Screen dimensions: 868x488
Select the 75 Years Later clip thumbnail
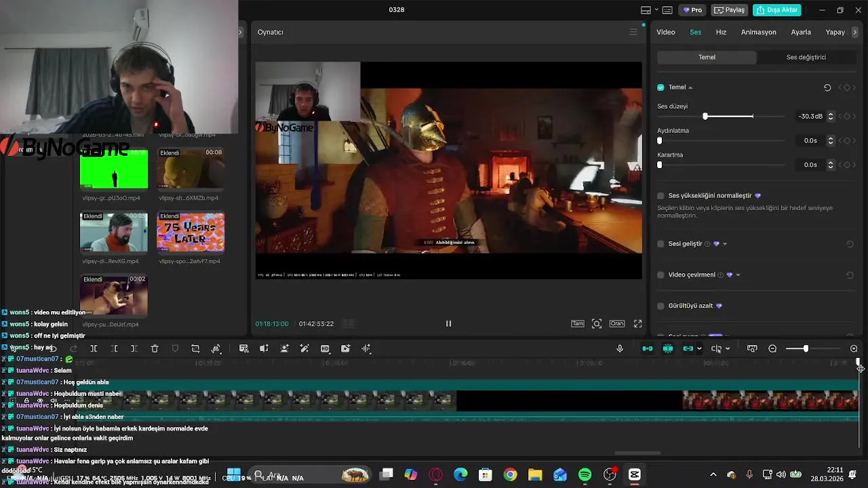[191, 232]
